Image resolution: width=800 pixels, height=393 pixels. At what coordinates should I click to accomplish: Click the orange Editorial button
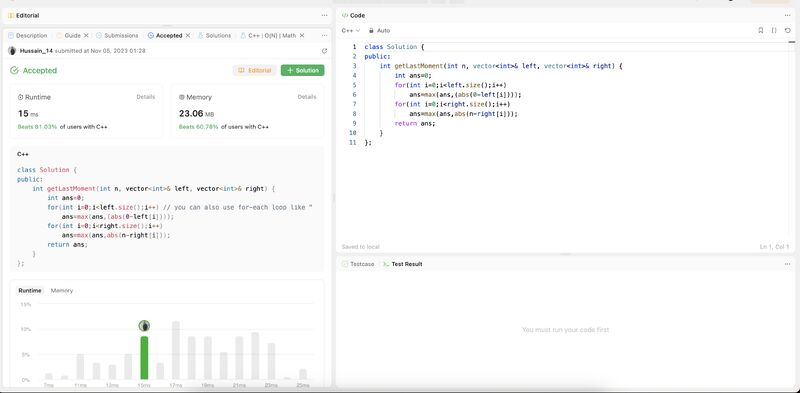(x=255, y=70)
